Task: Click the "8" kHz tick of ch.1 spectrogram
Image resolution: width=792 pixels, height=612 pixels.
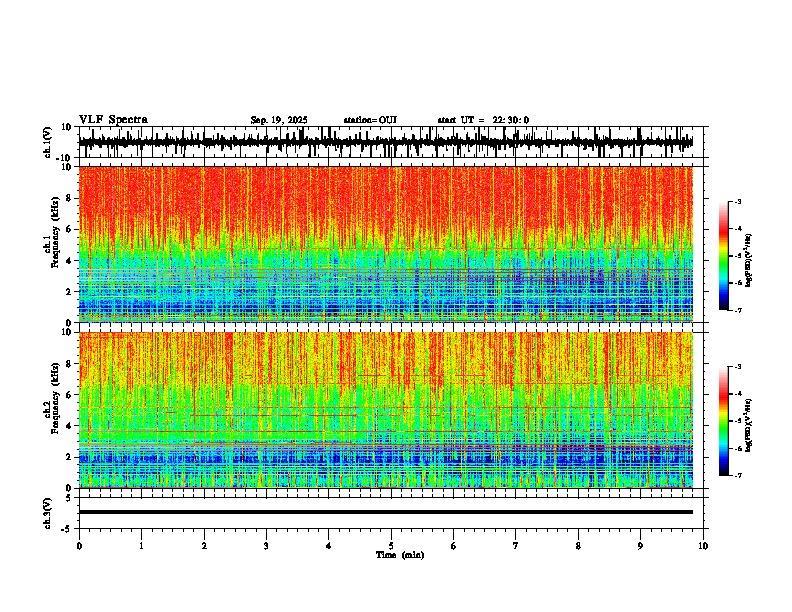Action: (x=69, y=198)
